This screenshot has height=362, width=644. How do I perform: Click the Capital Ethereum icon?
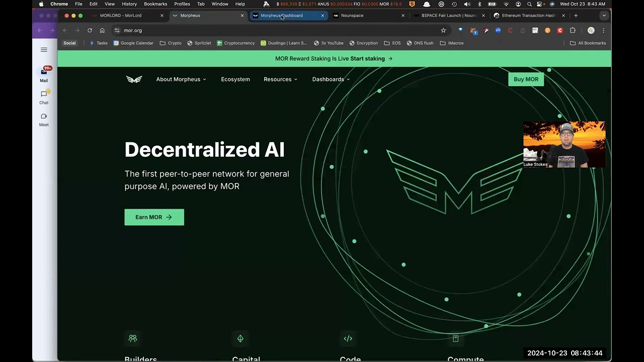tap(240, 338)
